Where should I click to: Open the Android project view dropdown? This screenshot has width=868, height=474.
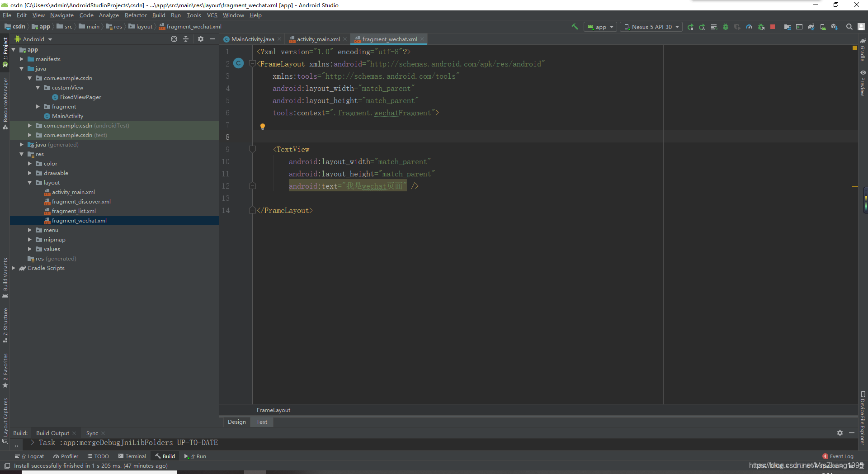pos(33,39)
